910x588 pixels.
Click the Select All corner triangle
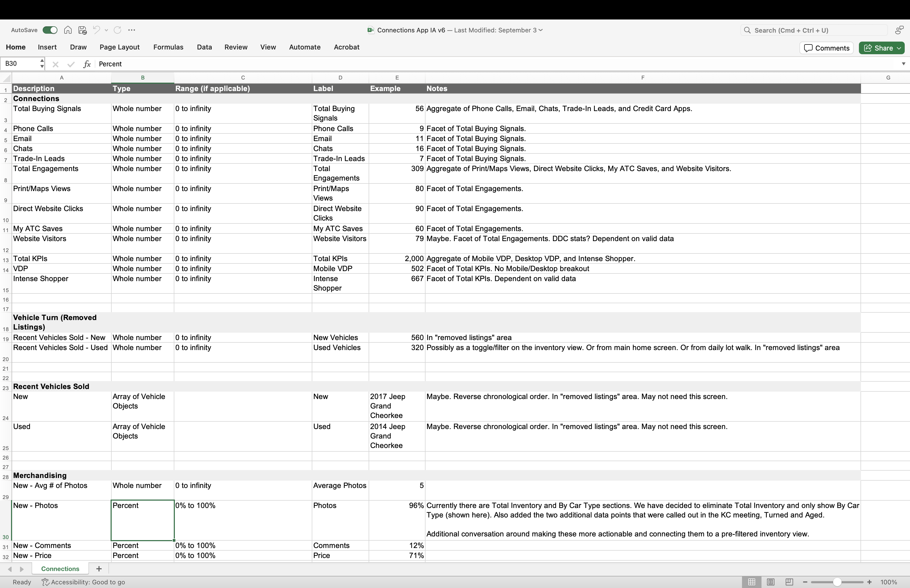(6, 78)
